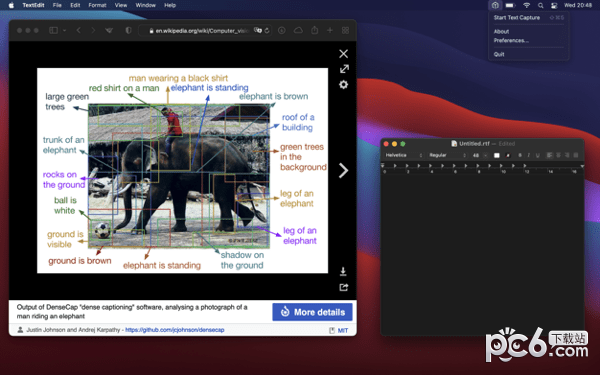Click the Safari sidebar toggle icon
Viewport: 600px width, 375px height.
click(53, 30)
